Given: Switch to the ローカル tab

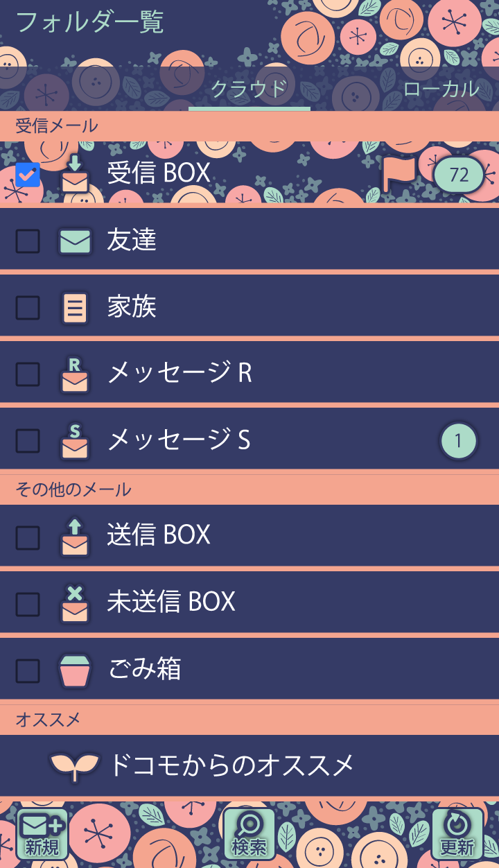Looking at the screenshot, I should click(x=441, y=89).
